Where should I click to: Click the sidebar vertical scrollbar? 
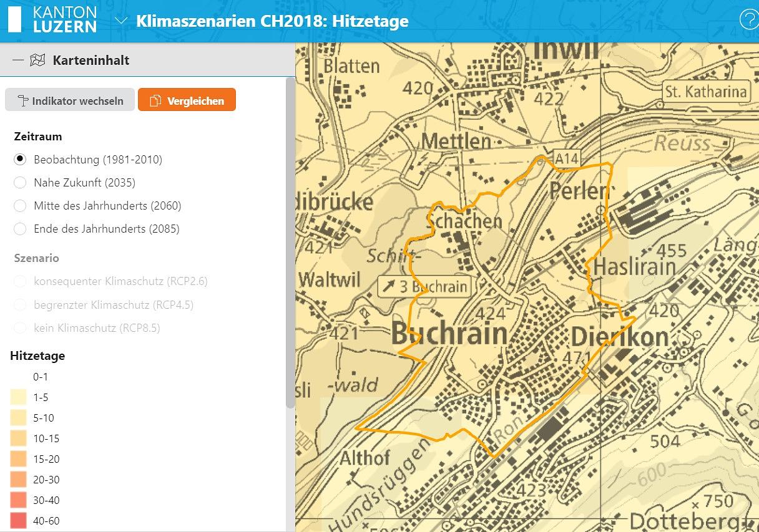click(290, 243)
